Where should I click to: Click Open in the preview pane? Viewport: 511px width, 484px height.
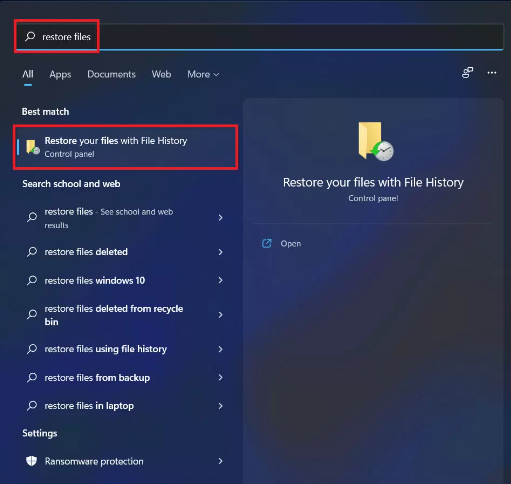[291, 244]
